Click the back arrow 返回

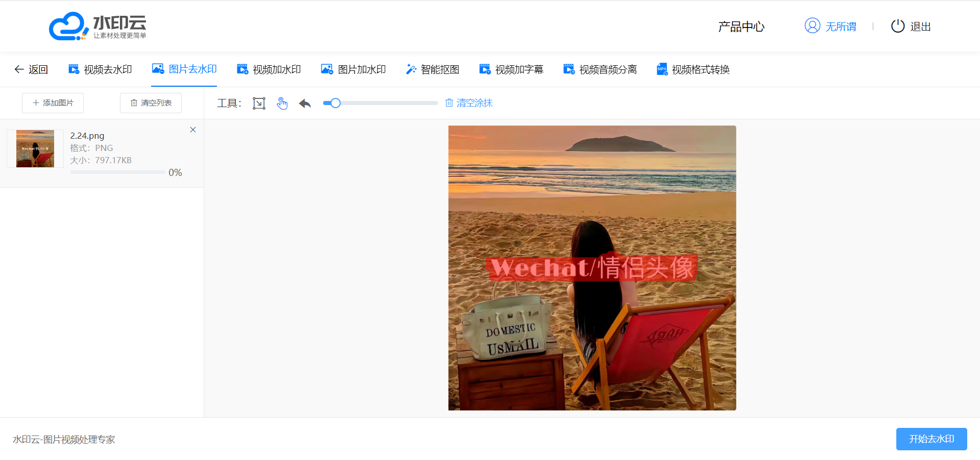31,69
